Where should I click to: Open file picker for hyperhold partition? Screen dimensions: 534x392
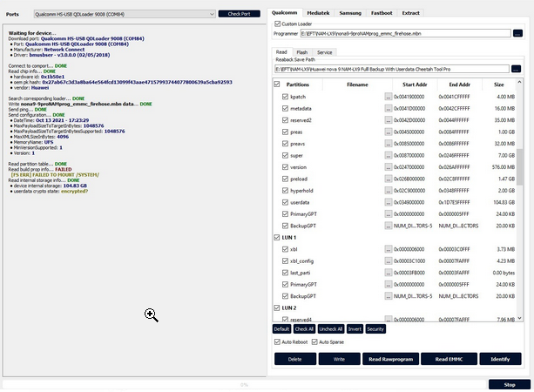(x=388, y=191)
